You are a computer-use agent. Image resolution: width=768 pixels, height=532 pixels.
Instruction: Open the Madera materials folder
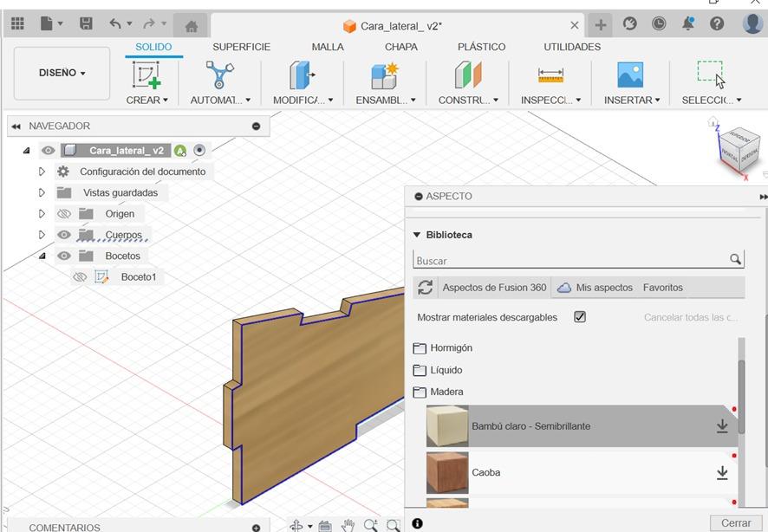coord(446,392)
